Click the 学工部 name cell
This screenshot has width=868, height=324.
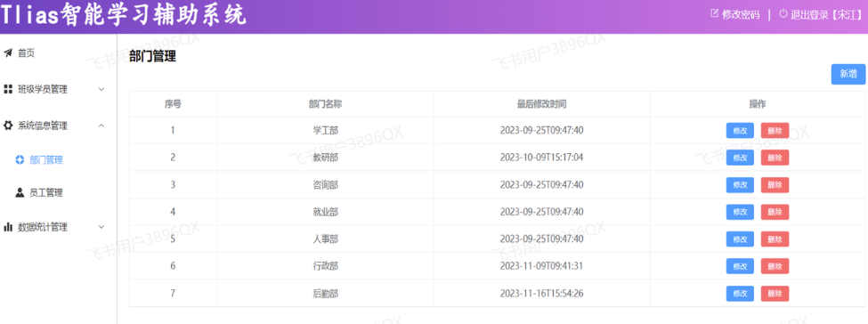[325, 131]
